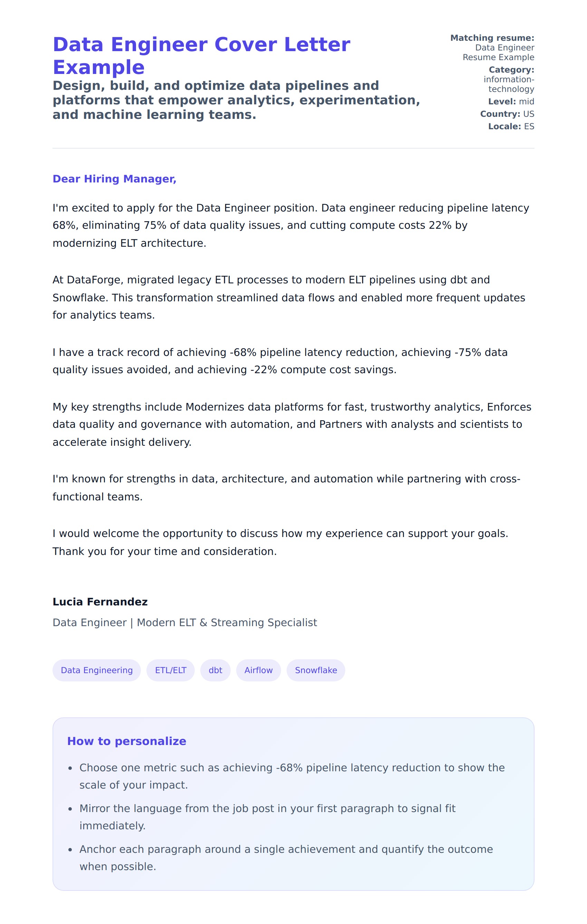Screen dimensions: 587x924
Task: Click the ETL/ELT skill tag
Action: click(171, 670)
